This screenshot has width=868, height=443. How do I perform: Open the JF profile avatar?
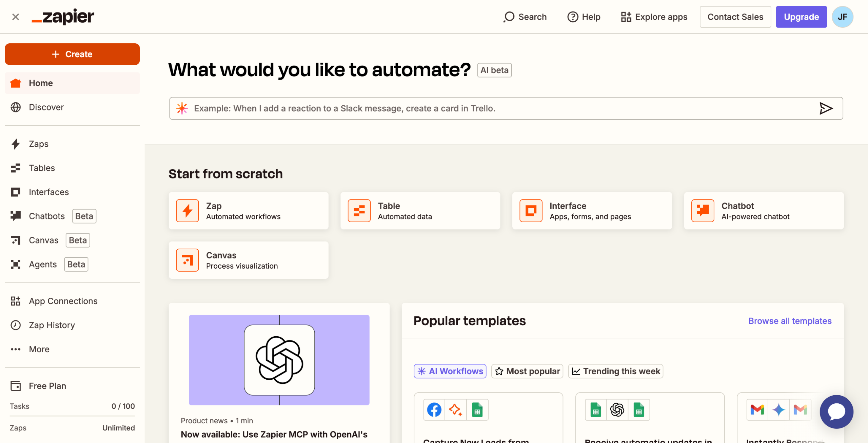coord(842,17)
